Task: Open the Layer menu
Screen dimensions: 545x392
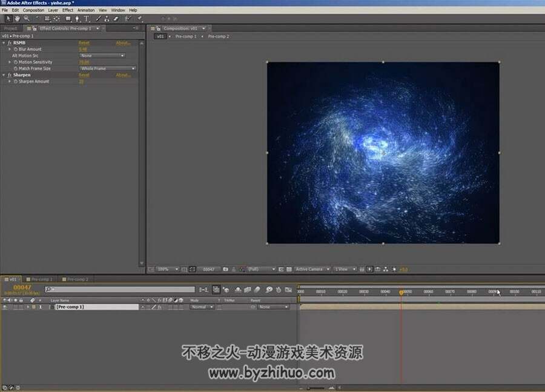Action: pos(53,10)
